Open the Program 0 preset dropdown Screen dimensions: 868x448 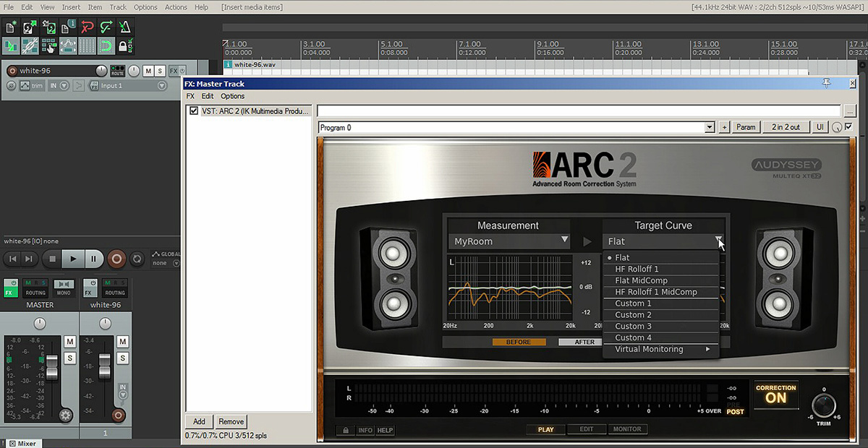[x=710, y=127]
